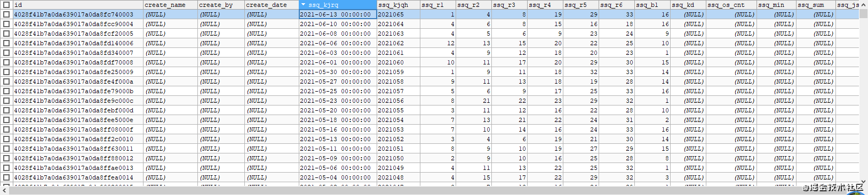
Task: Click the ssq_sum column header
Action: click(x=816, y=5)
